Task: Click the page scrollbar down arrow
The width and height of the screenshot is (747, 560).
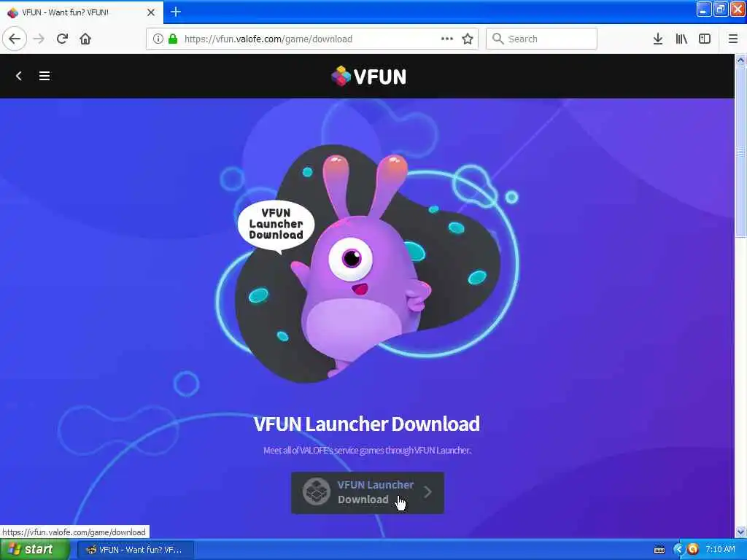Action: (x=740, y=532)
